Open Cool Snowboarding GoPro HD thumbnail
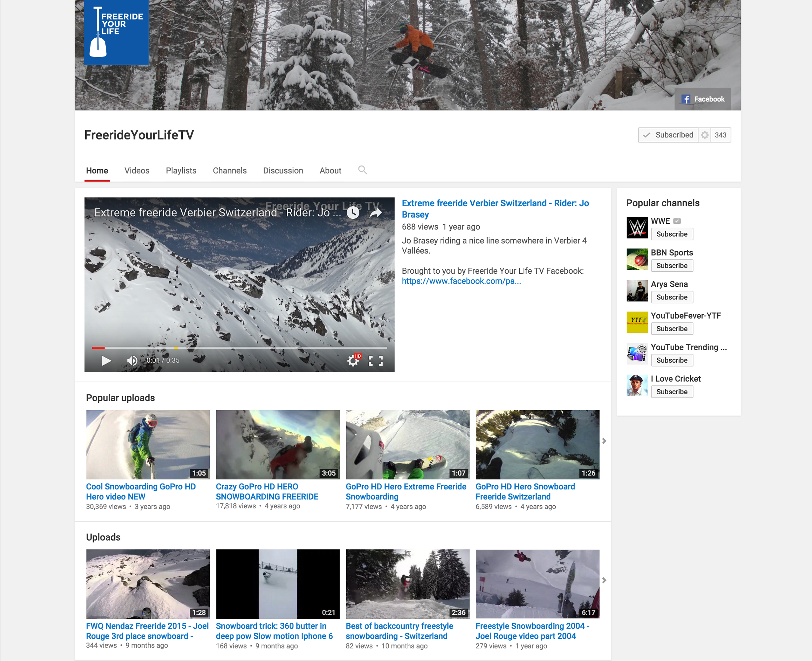 click(x=148, y=444)
